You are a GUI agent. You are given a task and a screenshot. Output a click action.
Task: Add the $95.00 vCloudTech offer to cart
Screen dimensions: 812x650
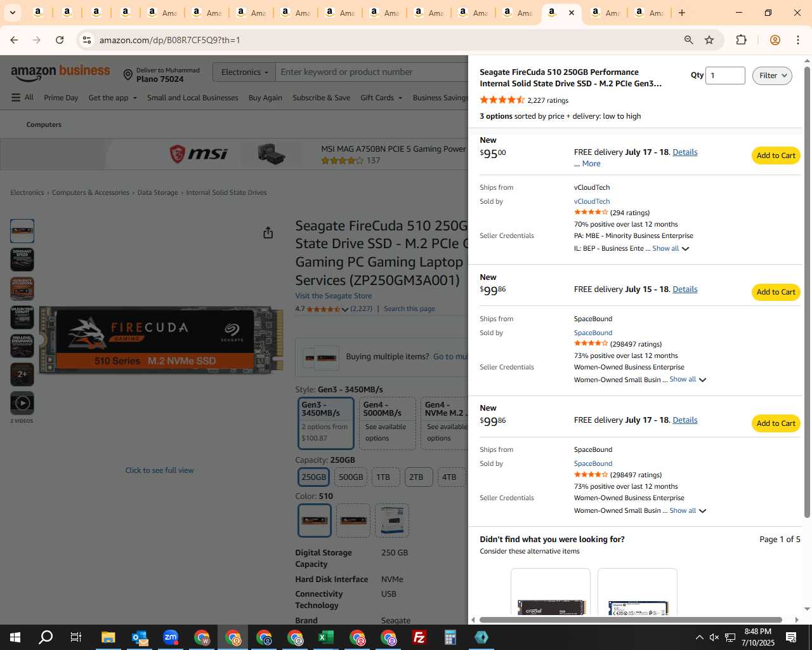(776, 156)
